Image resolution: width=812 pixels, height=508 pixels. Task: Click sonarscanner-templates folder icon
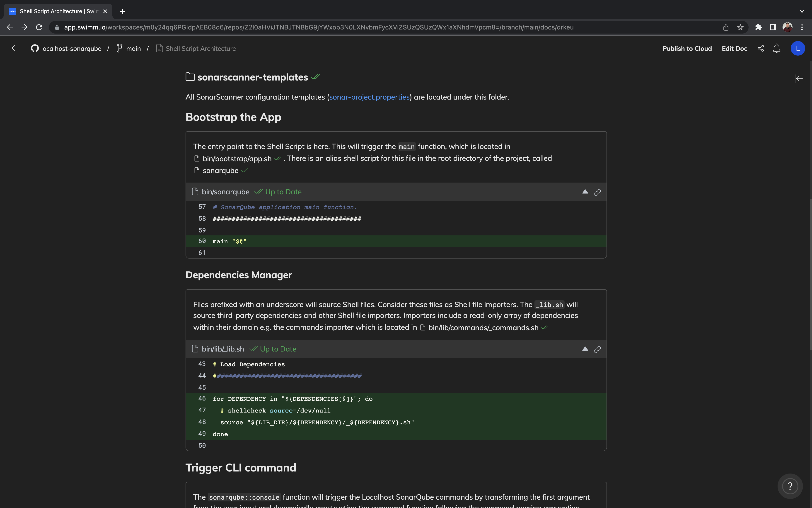[190, 77]
